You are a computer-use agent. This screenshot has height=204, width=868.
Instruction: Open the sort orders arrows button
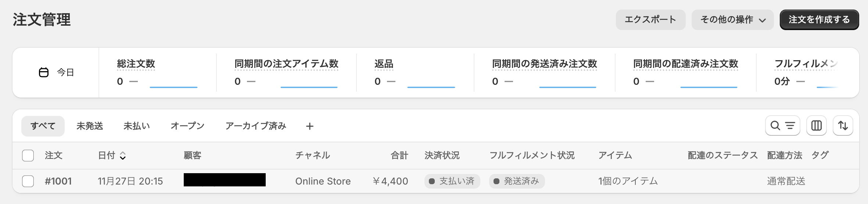click(843, 125)
